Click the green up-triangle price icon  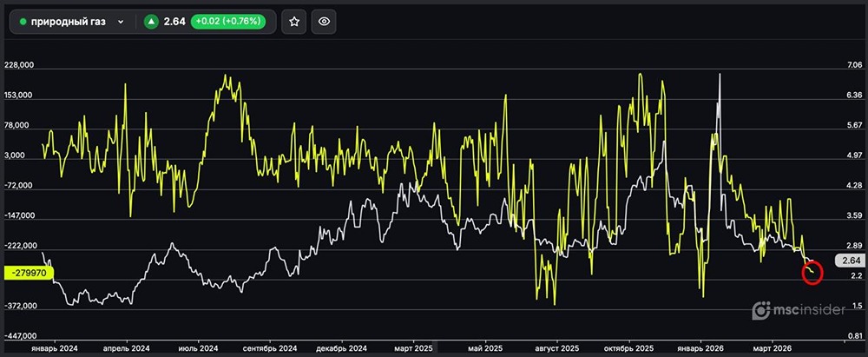151,22
